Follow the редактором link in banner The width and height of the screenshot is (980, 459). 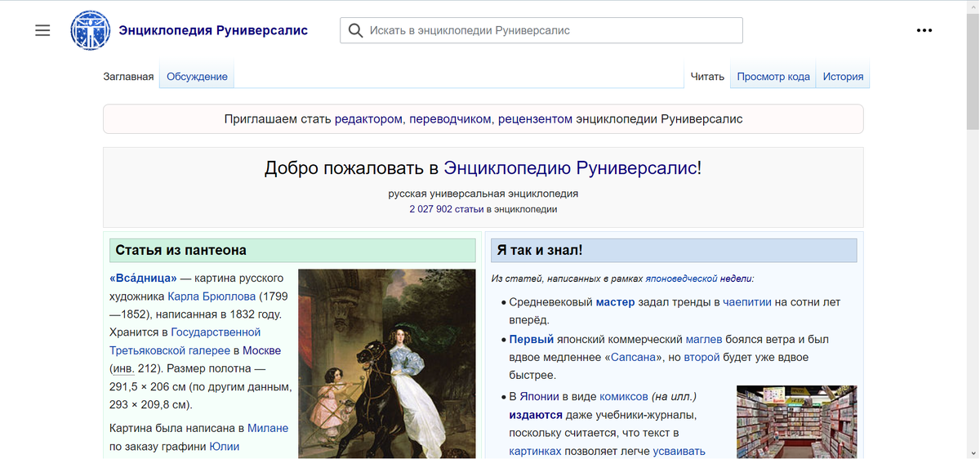[368, 119]
